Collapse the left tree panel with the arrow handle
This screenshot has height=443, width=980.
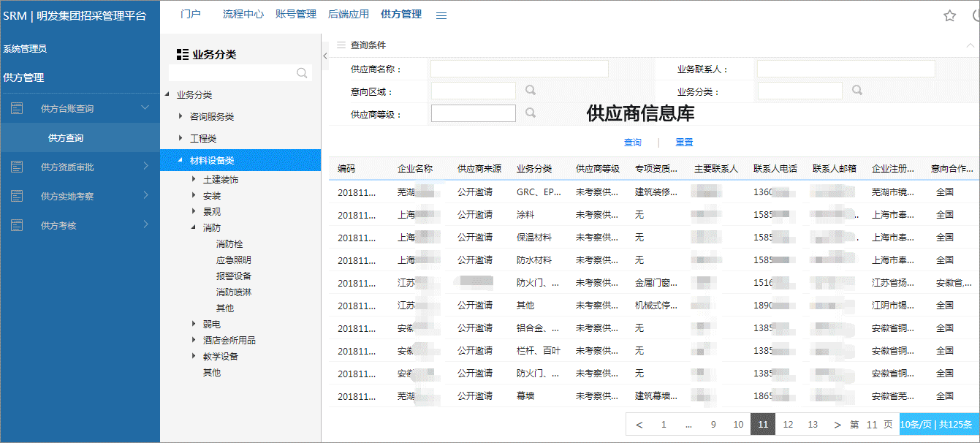(324, 56)
